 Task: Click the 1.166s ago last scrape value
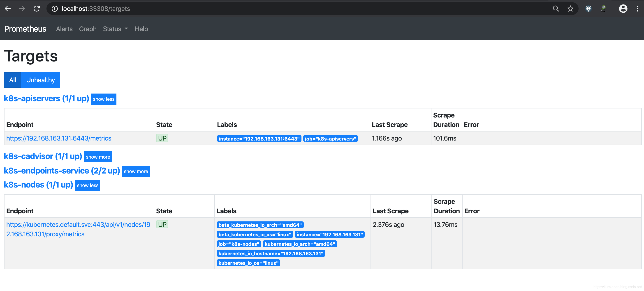[x=387, y=138]
